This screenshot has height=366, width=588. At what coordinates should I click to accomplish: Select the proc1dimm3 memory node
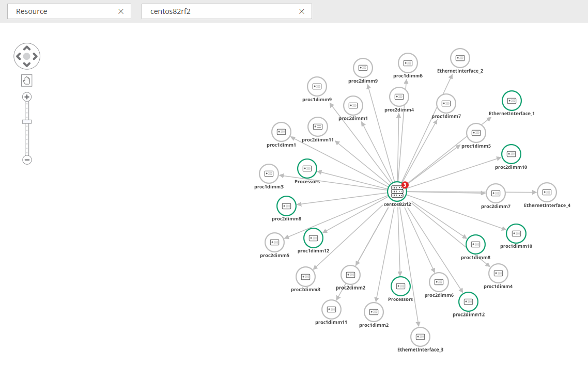[269, 174]
